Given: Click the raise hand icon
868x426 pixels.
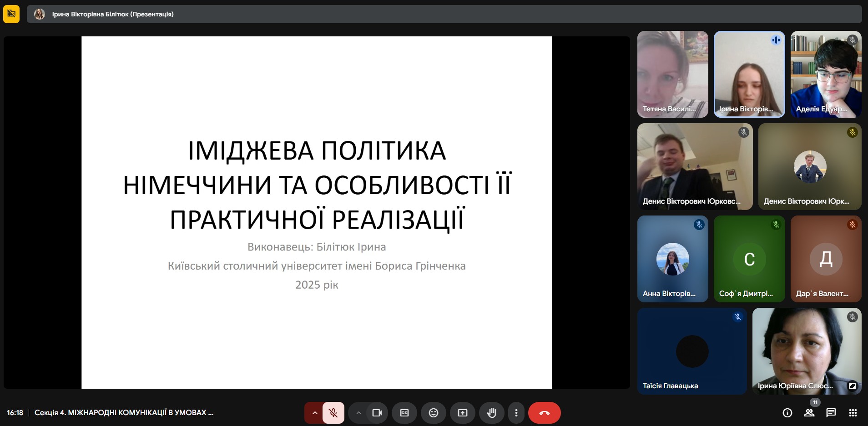Looking at the screenshot, I should [491, 413].
